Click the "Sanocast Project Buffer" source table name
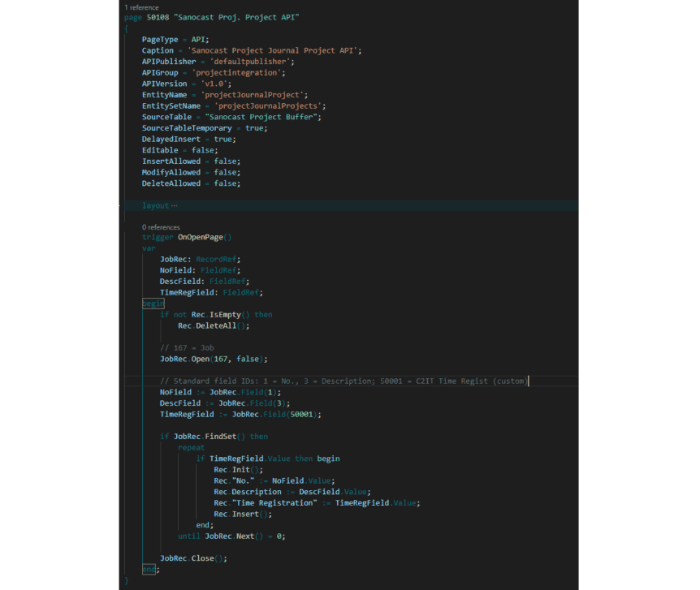The width and height of the screenshot is (700, 590). coord(263,117)
